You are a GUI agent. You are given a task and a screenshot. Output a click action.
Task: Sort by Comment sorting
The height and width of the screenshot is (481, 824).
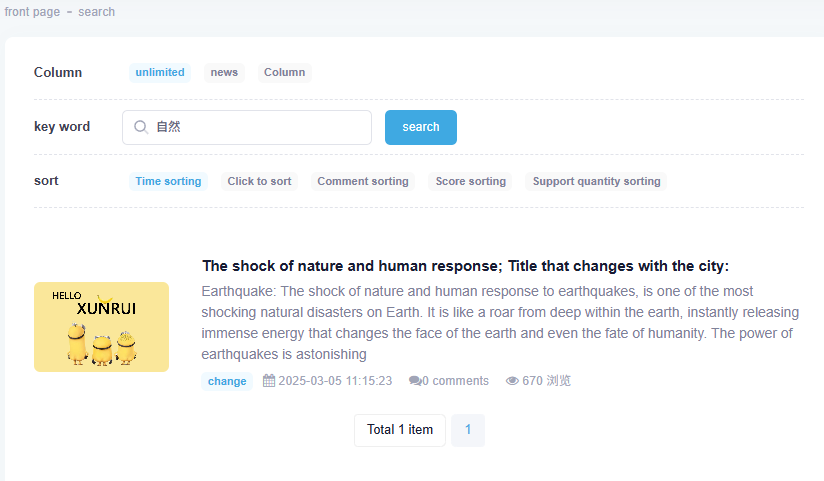362,181
